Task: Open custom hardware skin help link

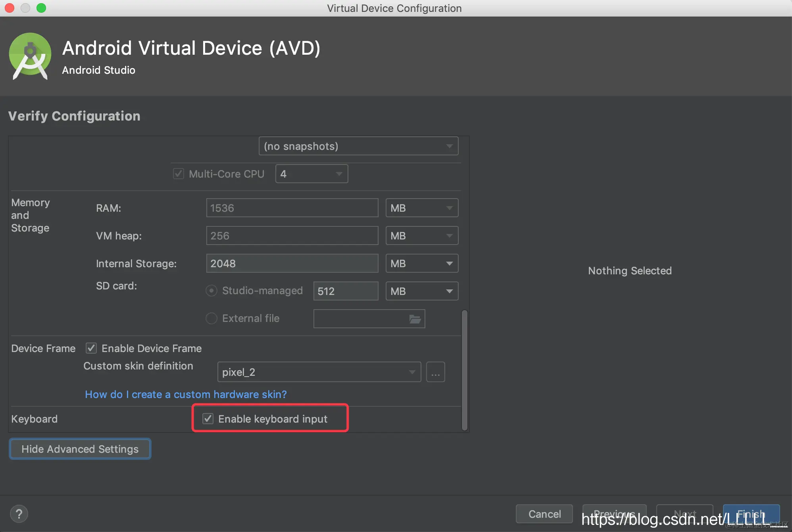Action: (x=186, y=394)
